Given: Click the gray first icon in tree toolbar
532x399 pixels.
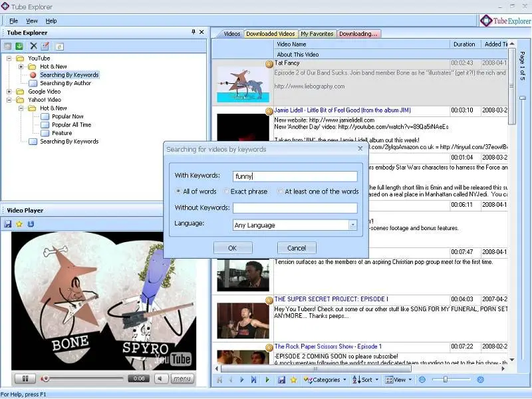Looking at the screenshot, I should (7, 46).
